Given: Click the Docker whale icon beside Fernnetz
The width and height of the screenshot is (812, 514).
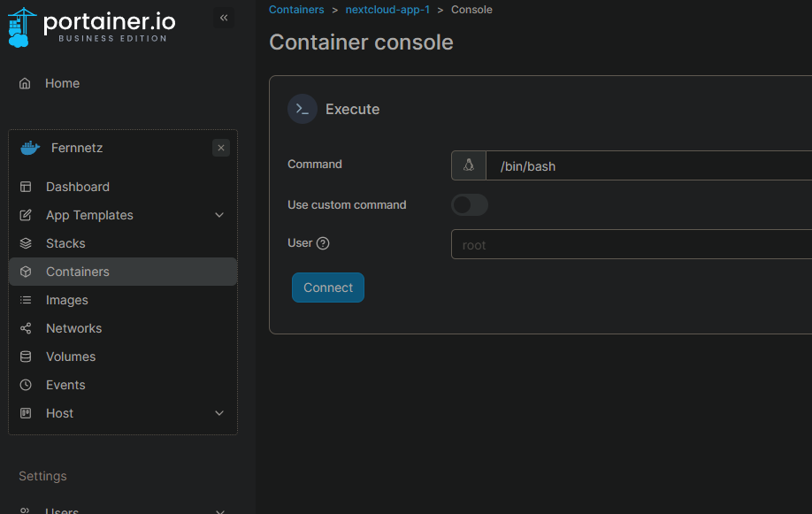Looking at the screenshot, I should (30, 148).
